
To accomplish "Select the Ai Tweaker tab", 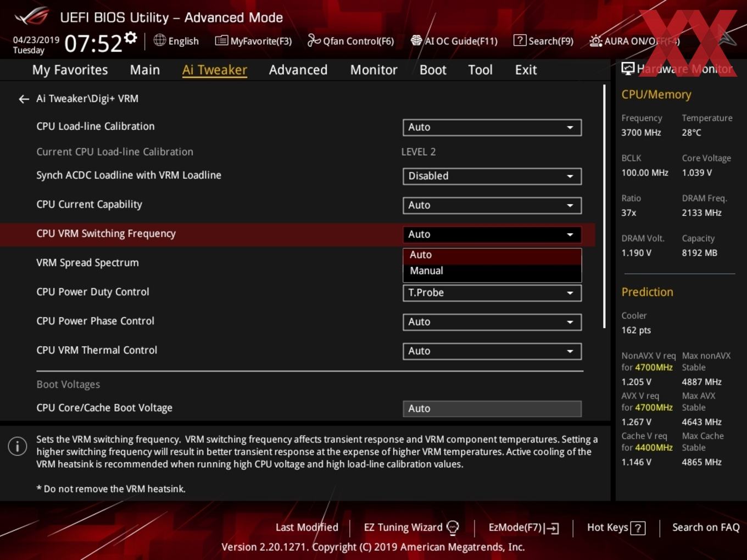I will coord(215,70).
